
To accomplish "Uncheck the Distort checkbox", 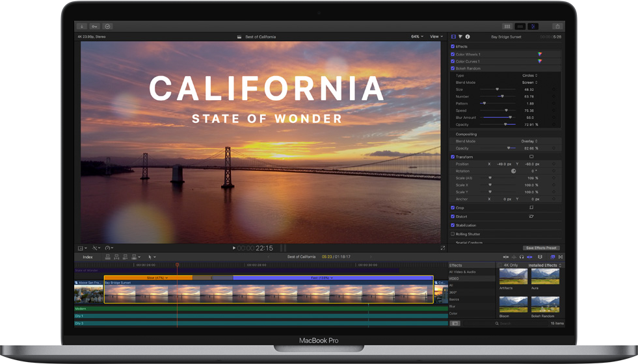I will coord(453,216).
